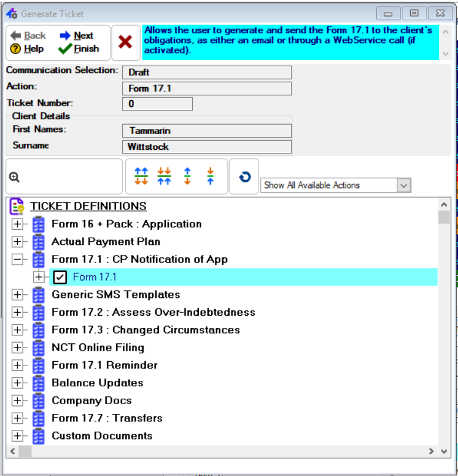Click the collapse single node icon

[x=210, y=177]
